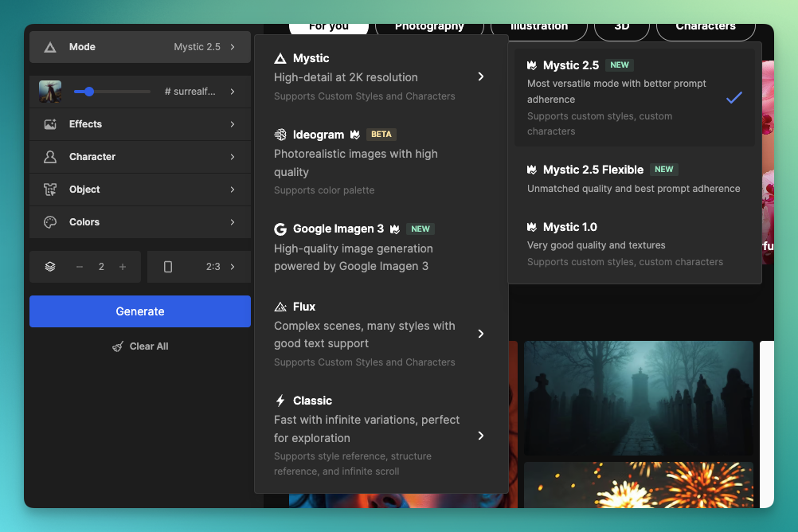Viewport: 798px width, 532px height.
Task: Switch to the Characters tab
Action: pyautogui.click(x=706, y=30)
